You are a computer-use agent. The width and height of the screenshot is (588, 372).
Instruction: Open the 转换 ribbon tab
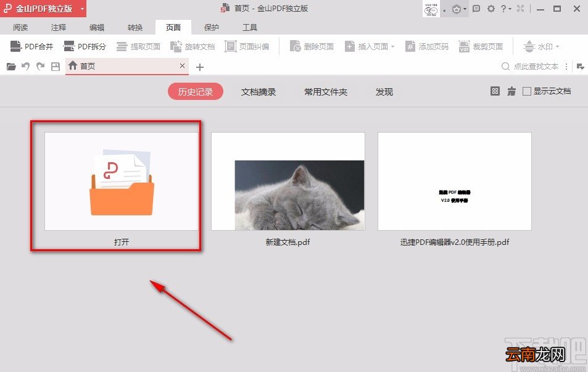[x=135, y=27]
